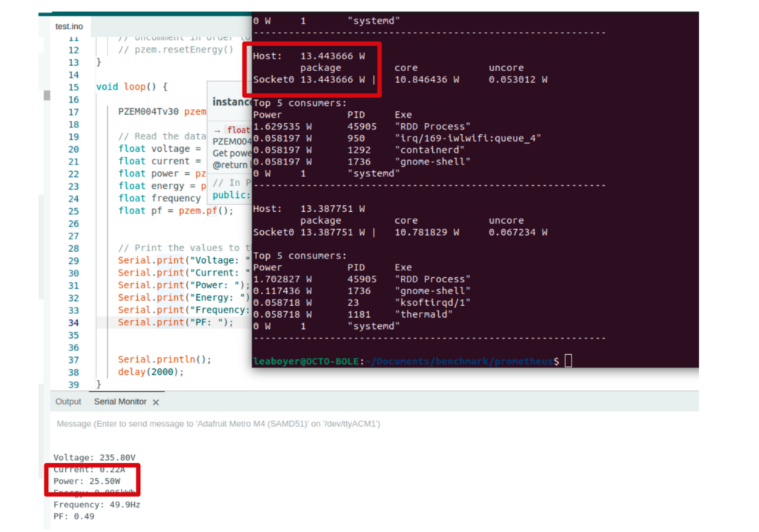Focus the serial Message input field

(296, 424)
